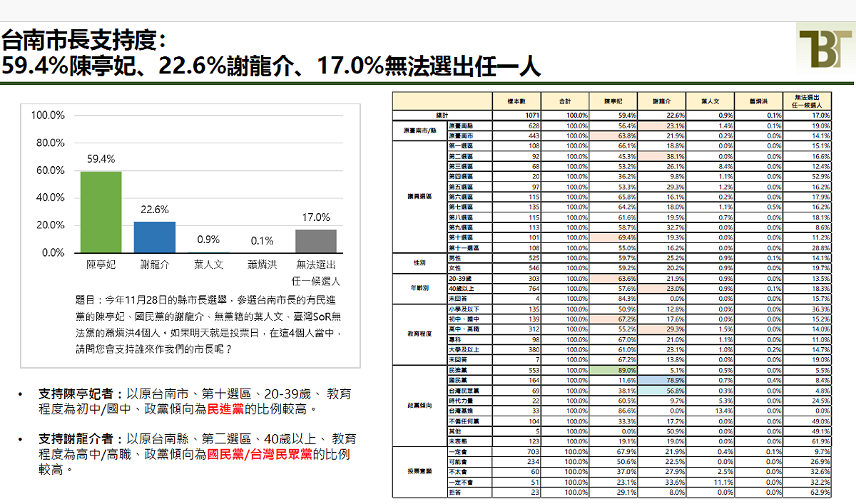Click the row label '民進黨' in the table
The height and width of the screenshot is (504, 856).
pos(457,370)
